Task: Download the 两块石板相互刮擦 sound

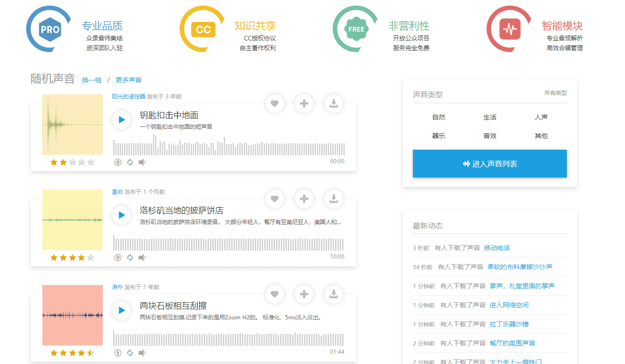Action: click(x=333, y=294)
